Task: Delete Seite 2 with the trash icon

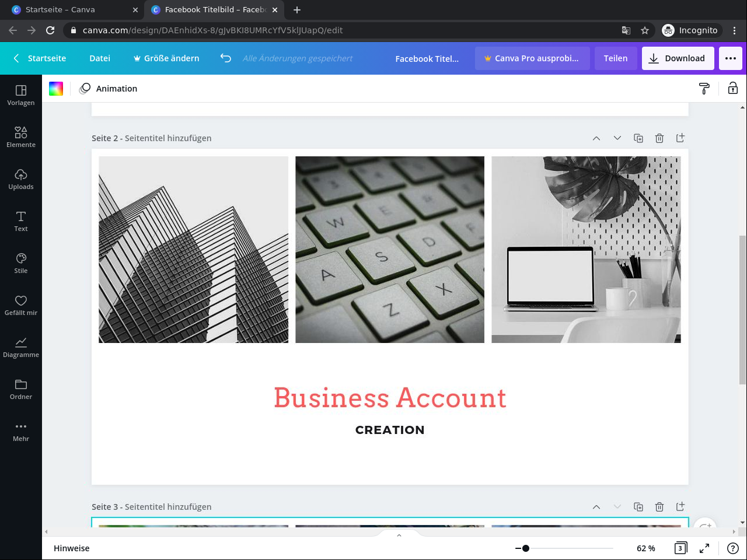Action: pos(659,138)
